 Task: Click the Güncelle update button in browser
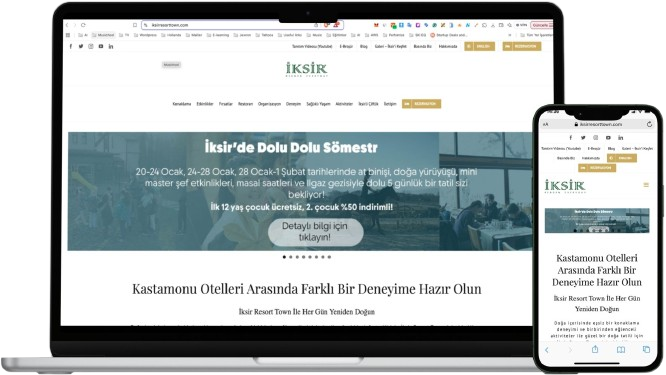[542, 25]
